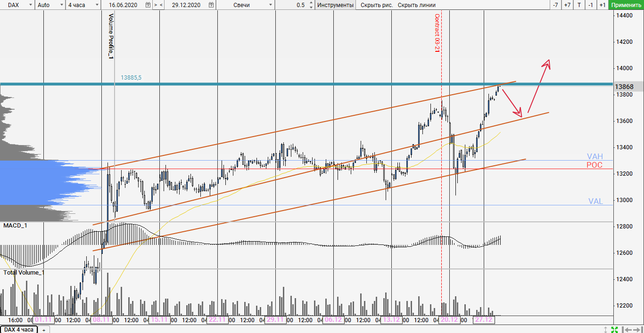Open the 'Инструменты' menu
Viewport: 644px width, 333px height.
tap(335, 5)
